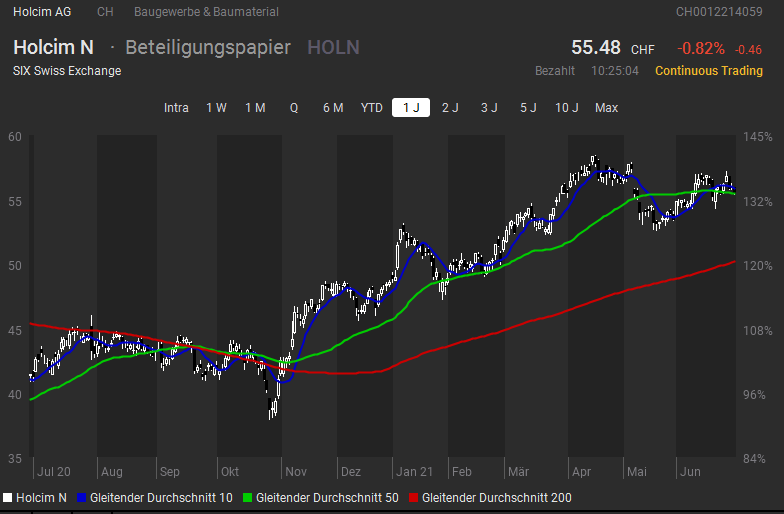Viewport: 784px width, 514px height.
Task: Click Continuous Trading status
Action: [709, 70]
